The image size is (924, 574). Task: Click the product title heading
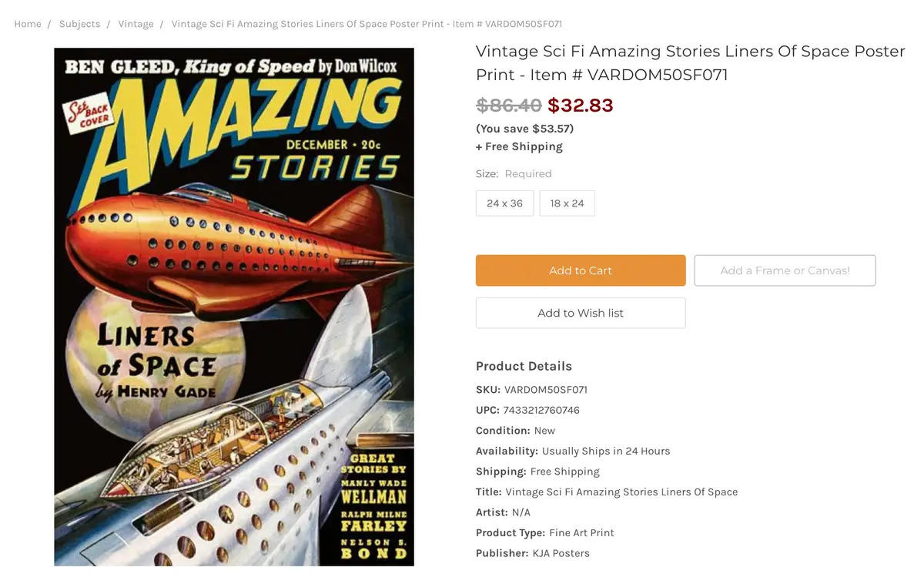[x=690, y=62]
